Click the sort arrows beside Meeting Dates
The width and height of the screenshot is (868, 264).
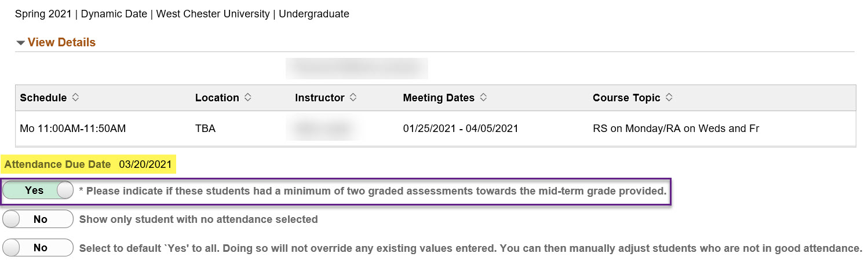pos(483,98)
